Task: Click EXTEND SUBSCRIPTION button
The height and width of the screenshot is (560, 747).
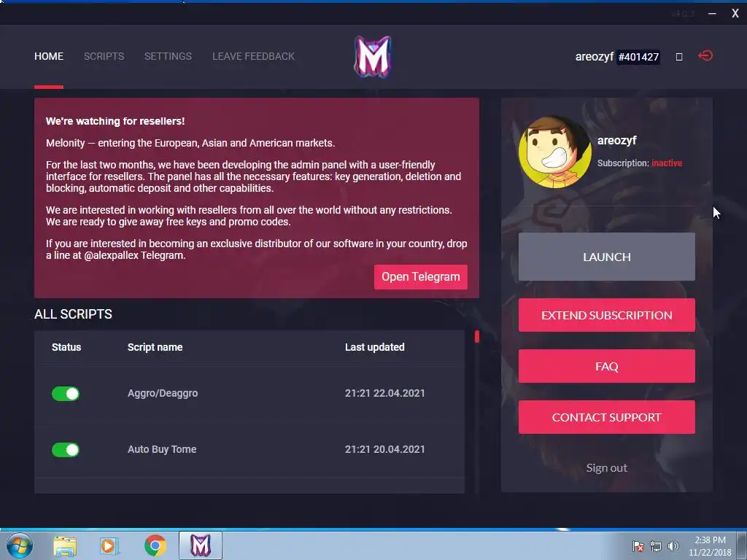Action: pyautogui.click(x=606, y=315)
